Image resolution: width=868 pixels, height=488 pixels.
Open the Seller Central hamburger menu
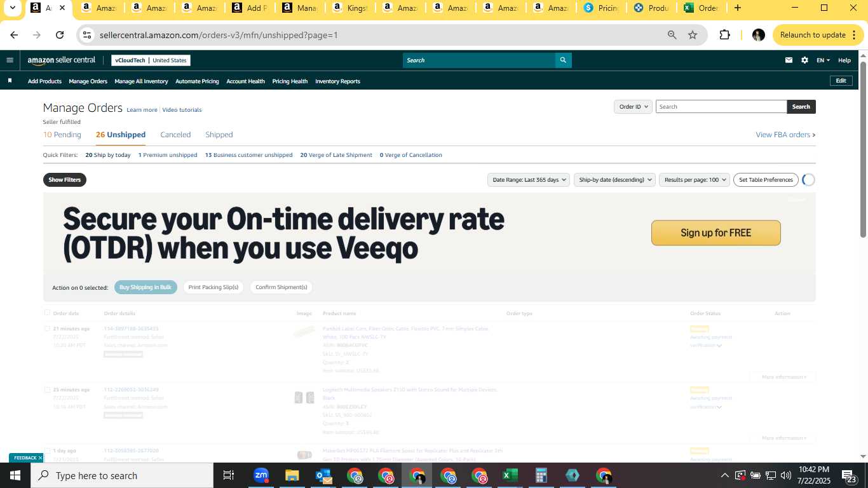(x=10, y=60)
